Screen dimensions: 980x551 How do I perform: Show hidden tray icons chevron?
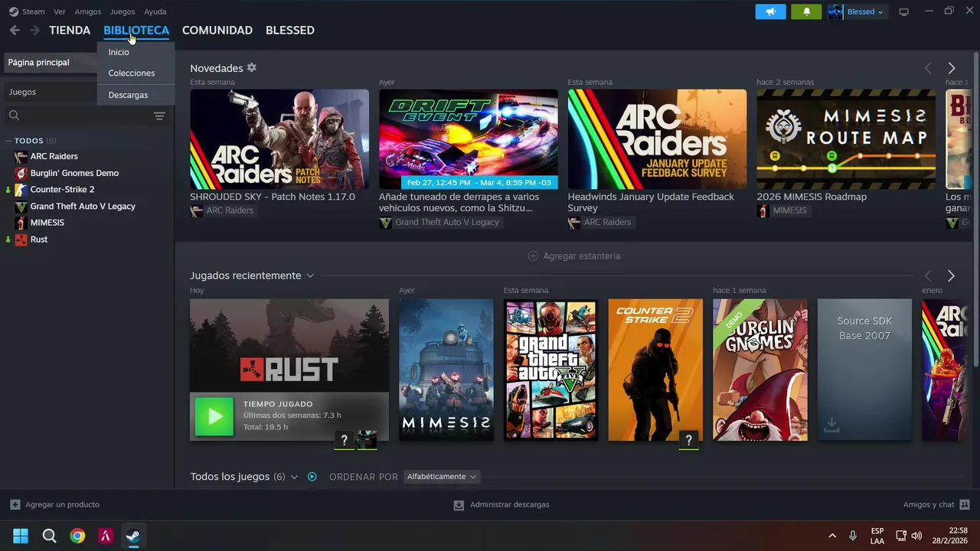(x=832, y=536)
